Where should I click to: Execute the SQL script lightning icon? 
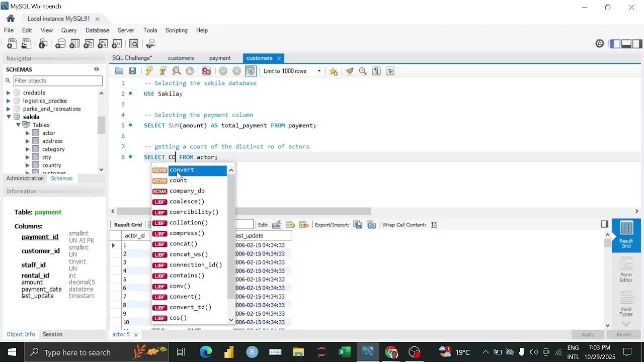tap(149, 71)
